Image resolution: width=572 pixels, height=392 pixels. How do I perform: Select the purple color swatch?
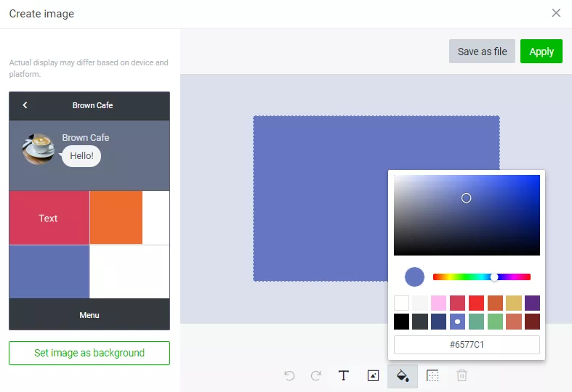coord(532,303)
